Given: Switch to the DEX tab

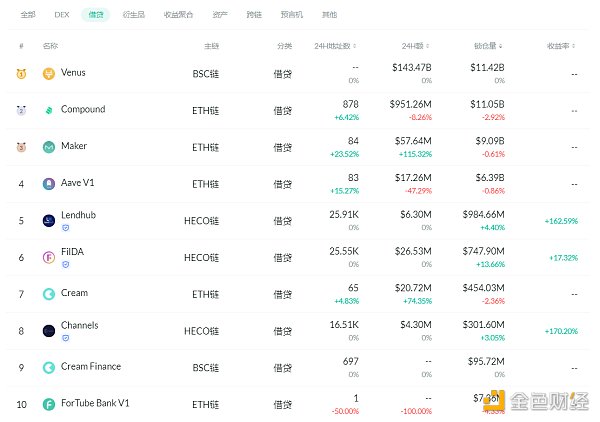Looking at the screenshot, I should point(62,16).
